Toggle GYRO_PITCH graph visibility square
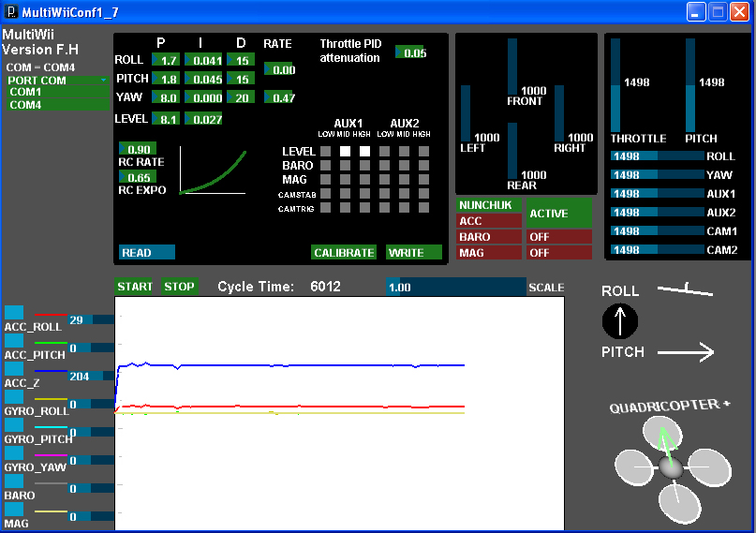Screen dimensions: 756x533 click(x=14, y=424)
